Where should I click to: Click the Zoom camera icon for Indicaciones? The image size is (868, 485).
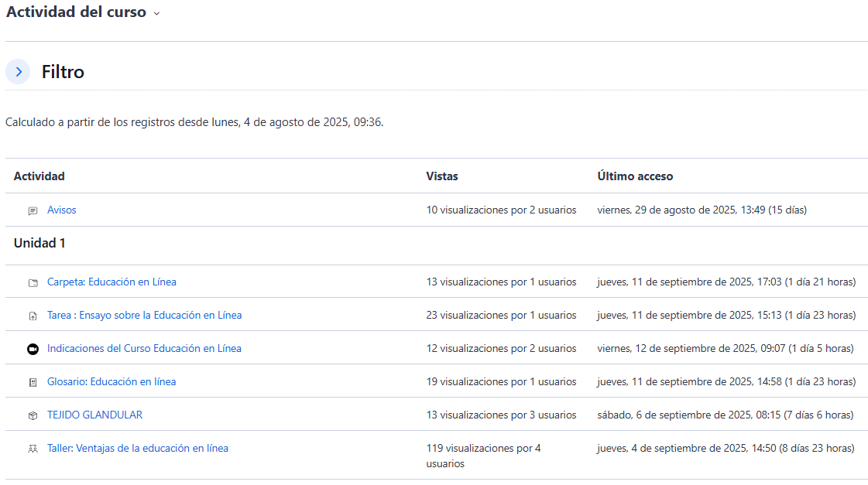(33, 349)
